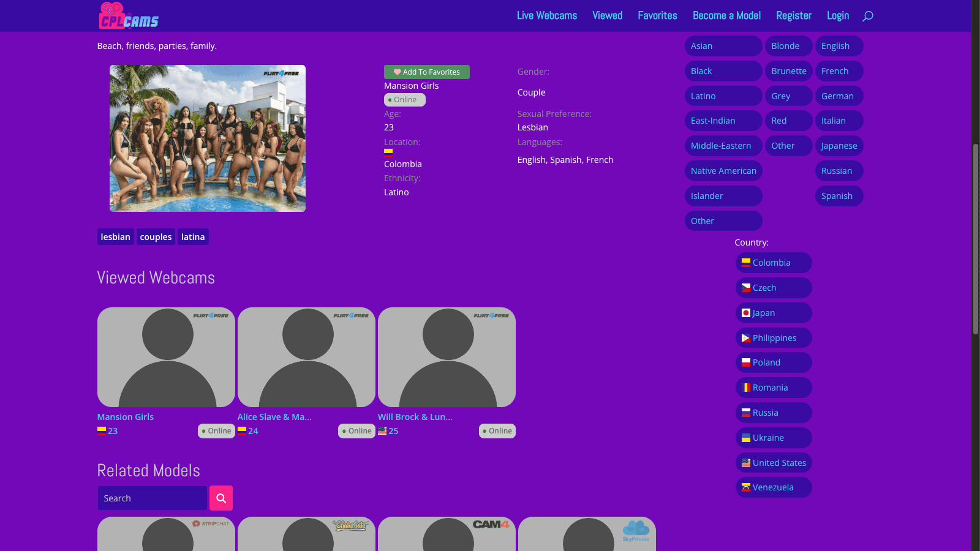Image resolution: width=980 pixels, height=551 pixels.
Task: Click the lesbian tag
Action: [116, 237]
